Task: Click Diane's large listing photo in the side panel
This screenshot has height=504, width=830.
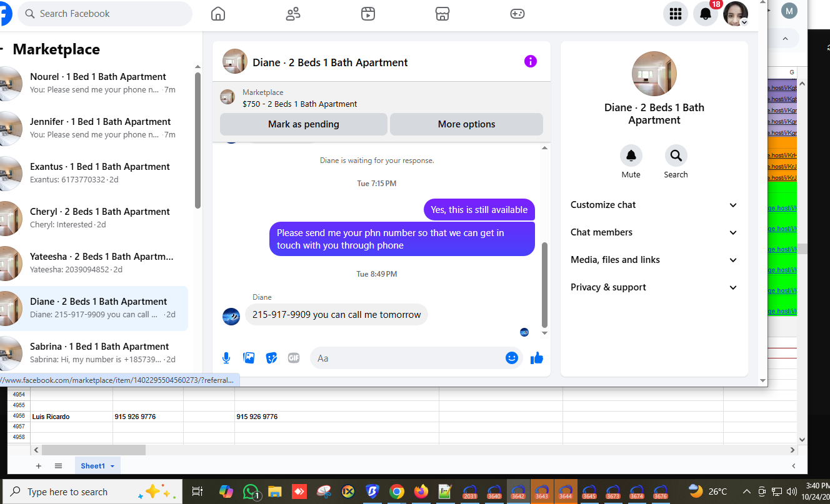Action: click(x=654, y=74)
